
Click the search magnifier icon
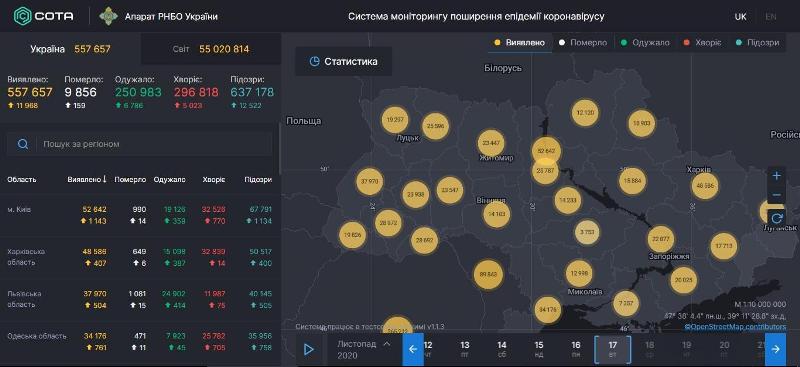(x=23, y=144)
